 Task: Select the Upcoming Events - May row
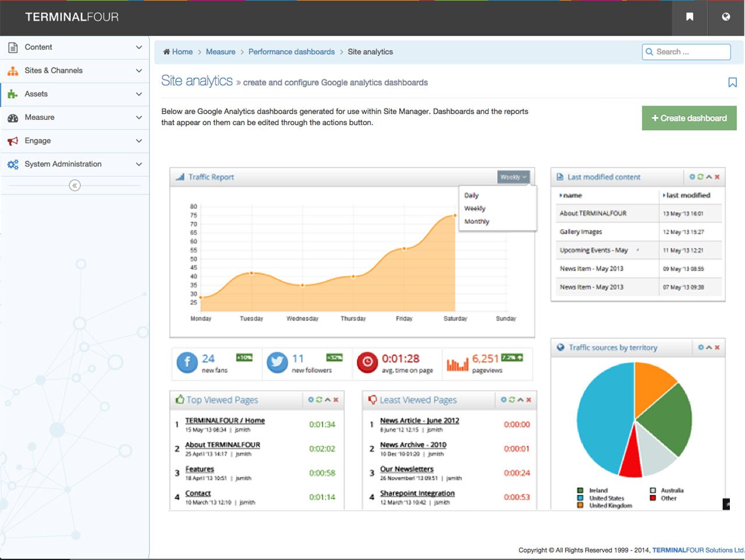638,250
